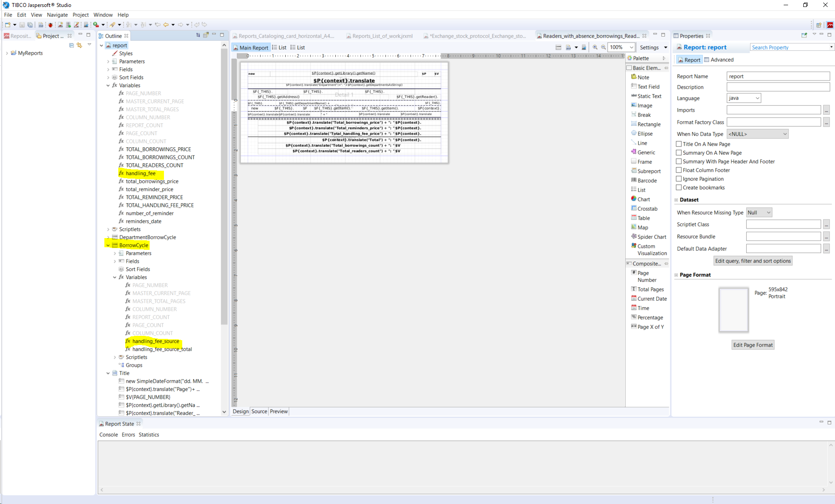Screen dimensions: 835x504
Task: Open the When No Data Type combo
Action: point(757,134)
